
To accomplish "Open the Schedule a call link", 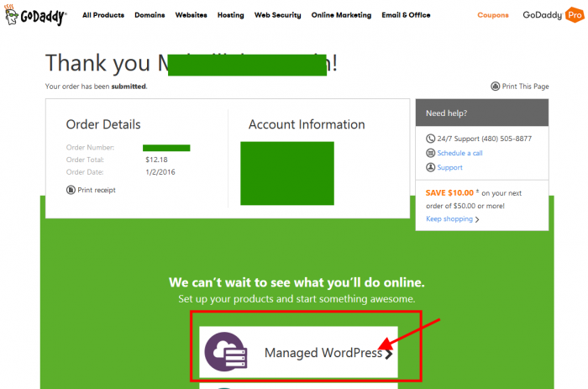I will click(459, 153).
